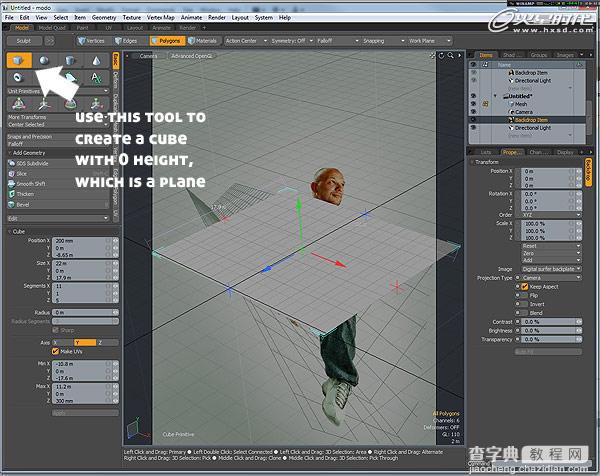Select the Cylinder primitive tool
Image resolution: width=600 pixels, height=476 pixels.
[70, 60]
